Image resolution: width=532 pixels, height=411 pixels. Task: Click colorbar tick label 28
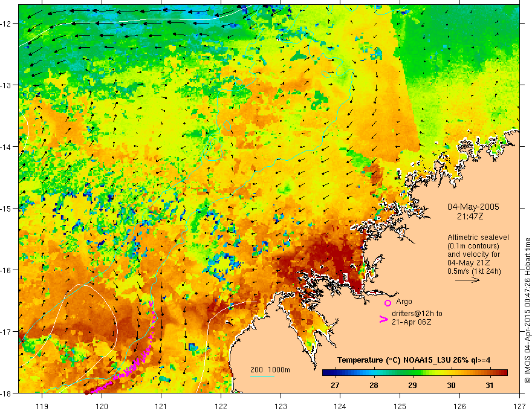click(x=374, y=386)
